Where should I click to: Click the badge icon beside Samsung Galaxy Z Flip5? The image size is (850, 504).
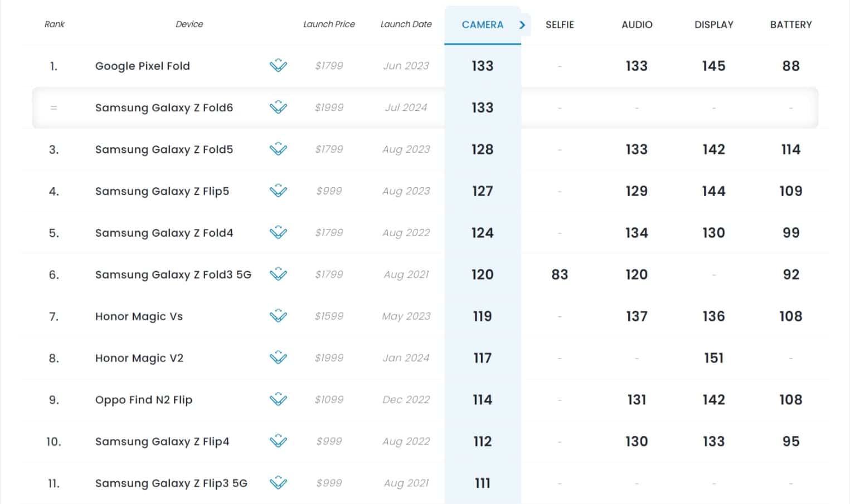pyautogui.click(x=278, y=191)
